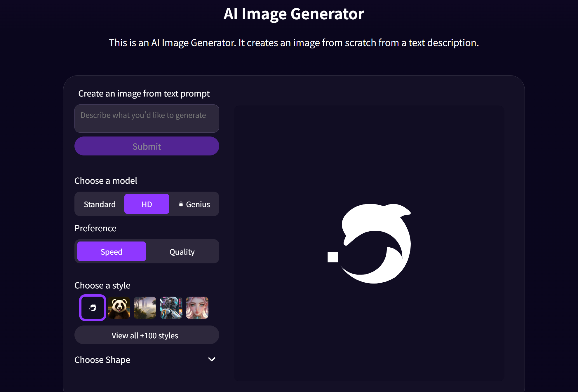Click the Choose Shape section label

102,360
